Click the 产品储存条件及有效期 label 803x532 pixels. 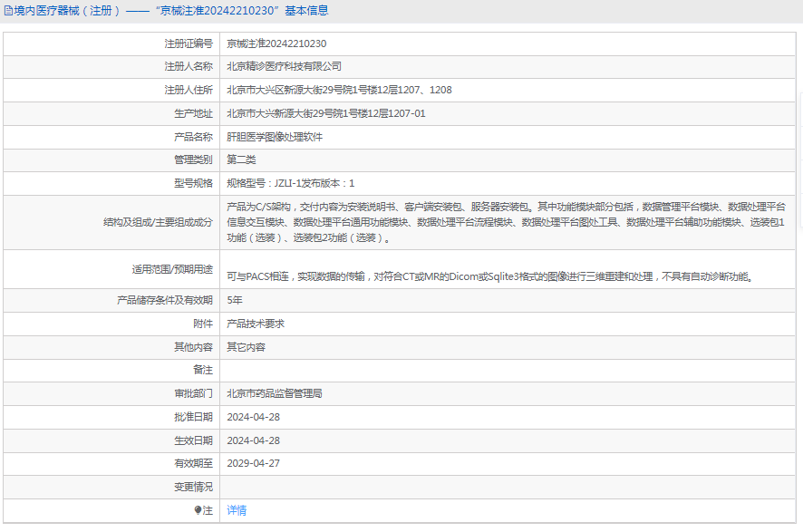[164, 300]
